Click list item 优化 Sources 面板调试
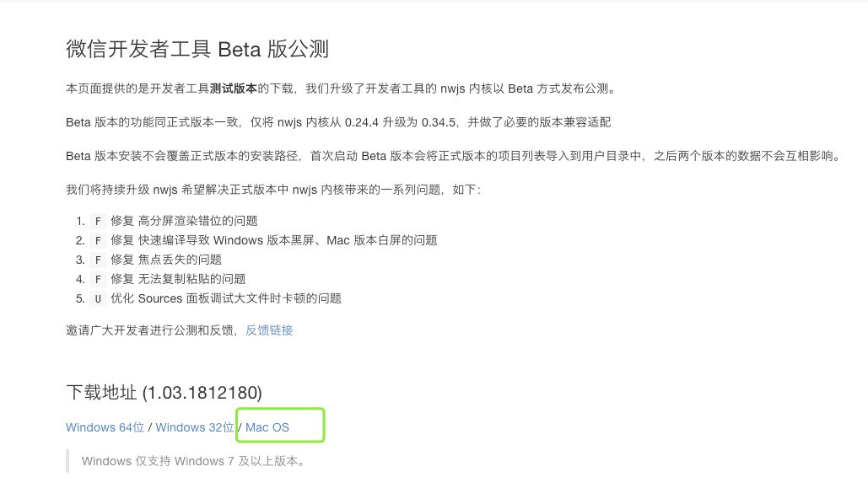 226,298
